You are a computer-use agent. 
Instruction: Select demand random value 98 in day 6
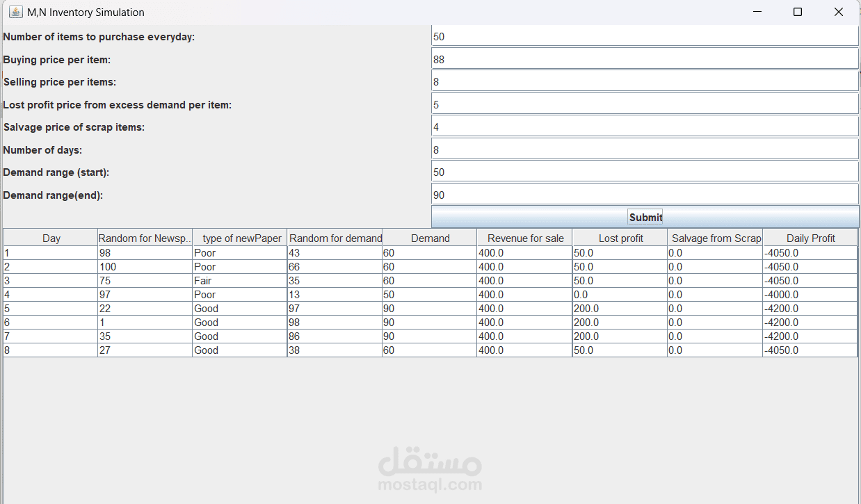point(335,323)
